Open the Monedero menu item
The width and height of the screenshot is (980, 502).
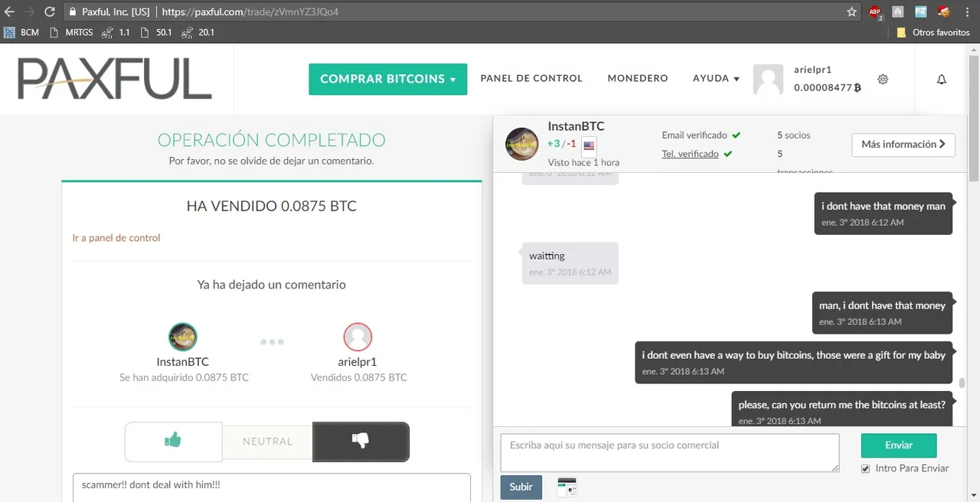(638, 79)
